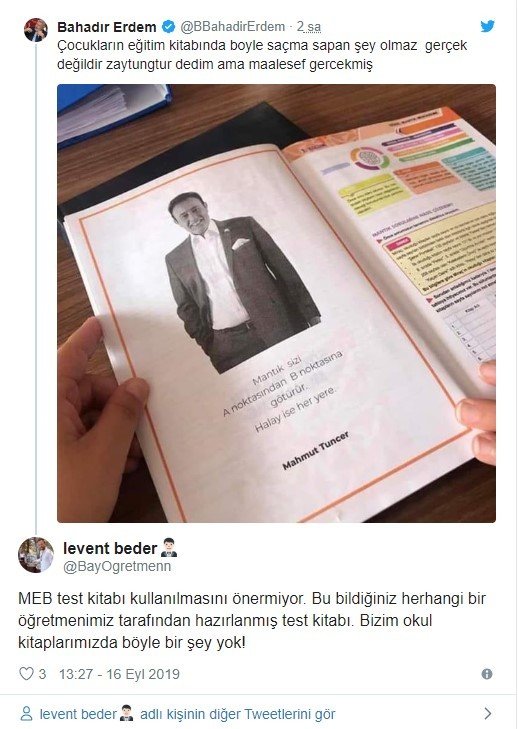Open the Bahadır Erdem display name

(x=106, y=27)
